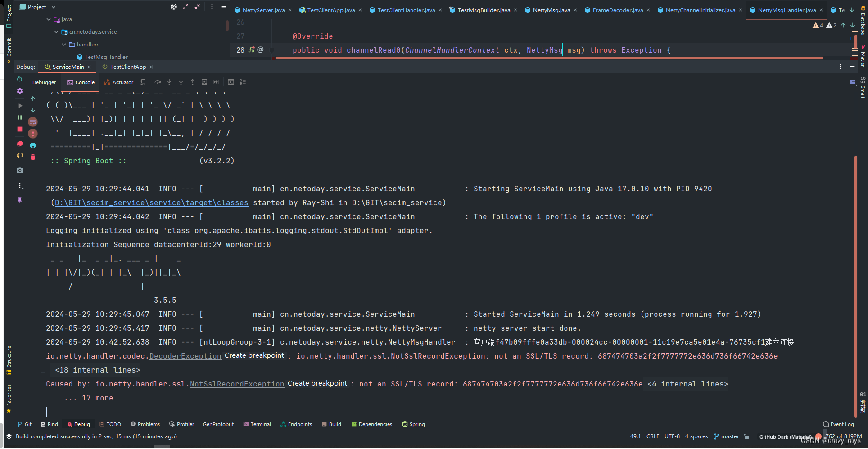Click the Drop Frame icon

pos(204,82)
